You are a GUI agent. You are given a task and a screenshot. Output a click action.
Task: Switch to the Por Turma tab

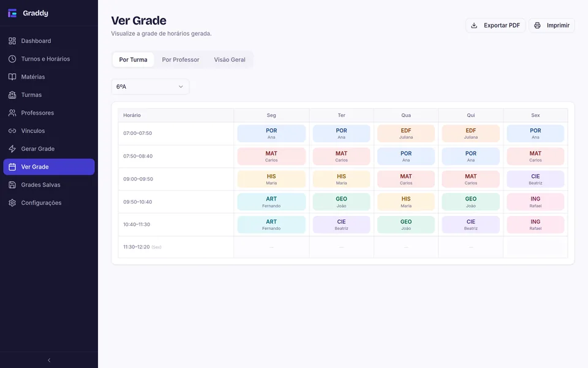[x=133, y=59]
